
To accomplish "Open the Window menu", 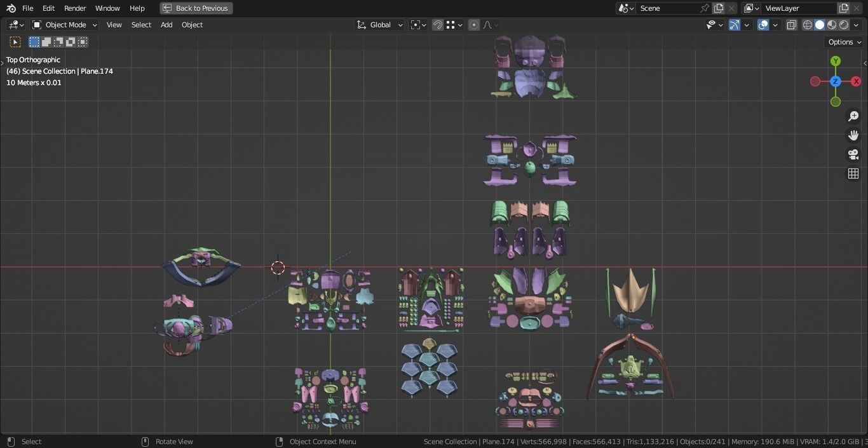I will click(107, 8).
